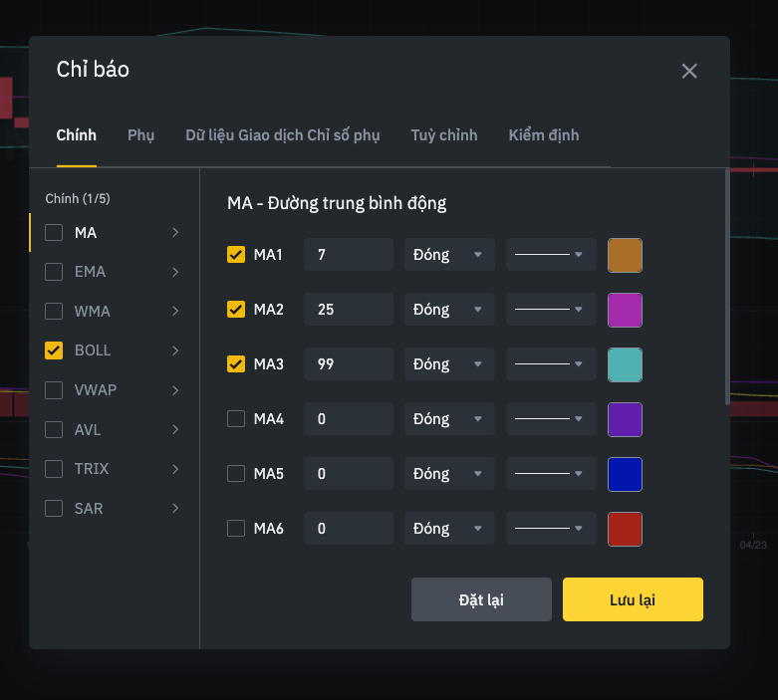Select the TRIX label in indicator list
This screenshot has width=778, height=700.
92,469
